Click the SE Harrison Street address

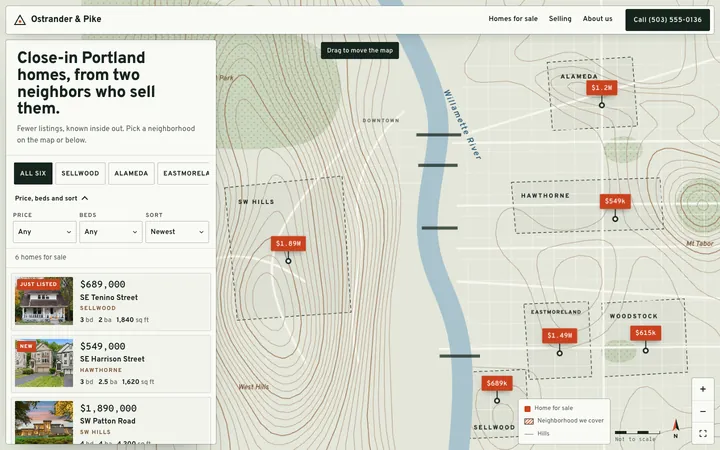tap(112, 359)
